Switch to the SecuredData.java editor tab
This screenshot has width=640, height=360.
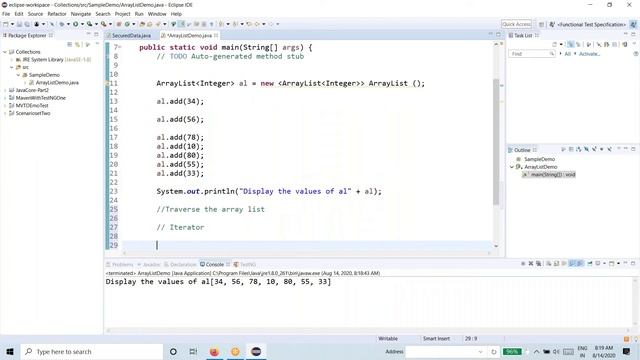tap(128, 36)
